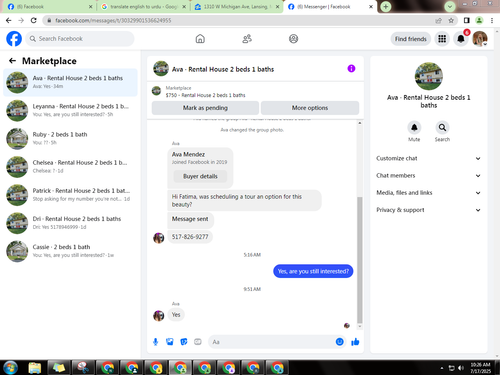View Buyer details for Ava Mendez
500x375 pixels.
click(200, 176)
